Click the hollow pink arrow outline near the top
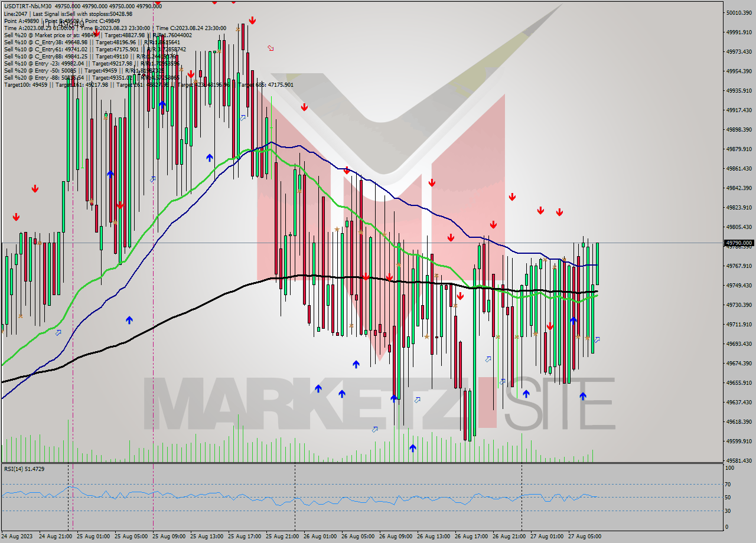This screenshot has width=756, height=543. pyautogui.click(x=271, y=48)
